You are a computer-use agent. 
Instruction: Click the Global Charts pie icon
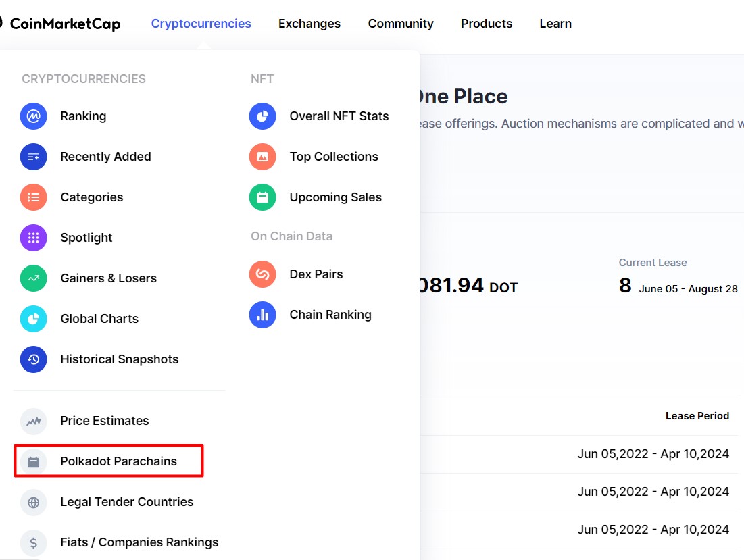[33, 319]
